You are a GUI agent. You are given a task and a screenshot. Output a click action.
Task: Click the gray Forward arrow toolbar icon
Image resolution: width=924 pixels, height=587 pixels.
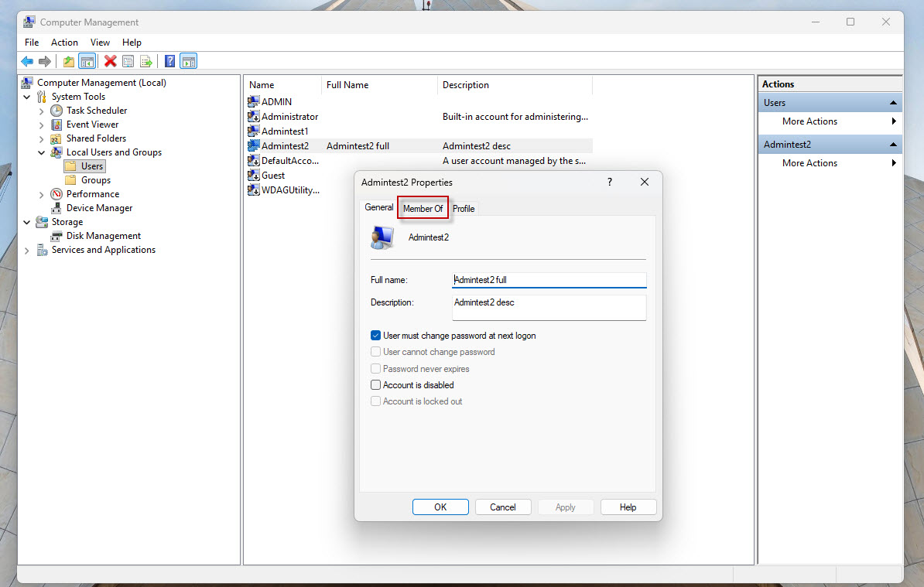click(45, 61)
